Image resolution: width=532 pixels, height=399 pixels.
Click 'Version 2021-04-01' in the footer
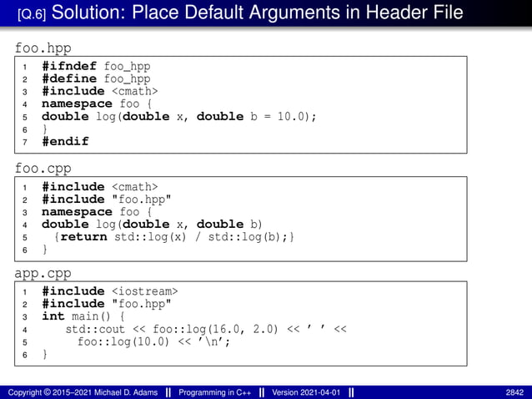306,392
